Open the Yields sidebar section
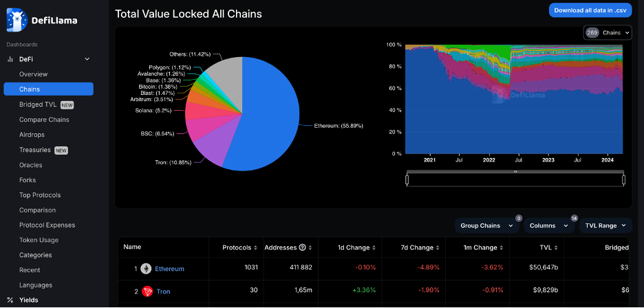 [28, 300]
